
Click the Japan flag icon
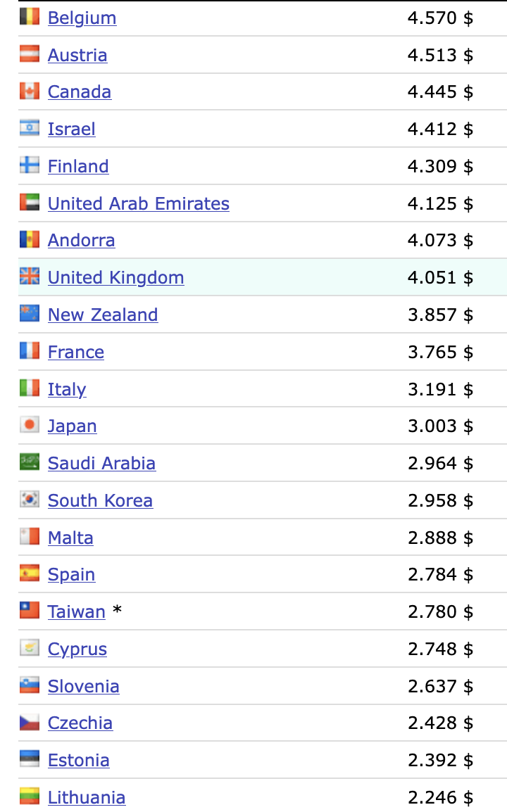(30, 426)
